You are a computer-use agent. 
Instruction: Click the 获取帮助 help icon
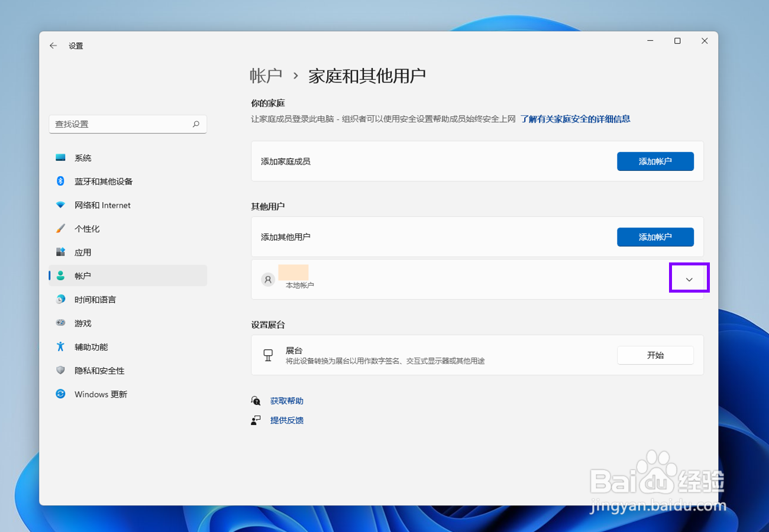click(x=256, y=401)
